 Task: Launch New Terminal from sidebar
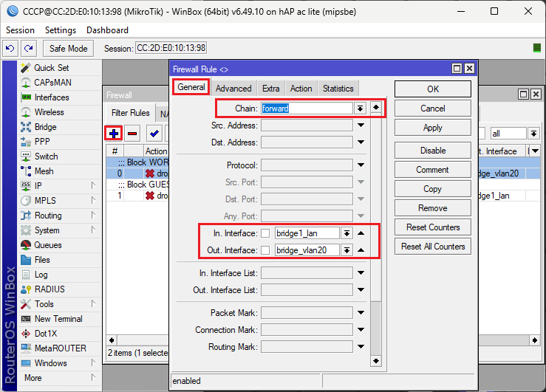click(59, 319)
